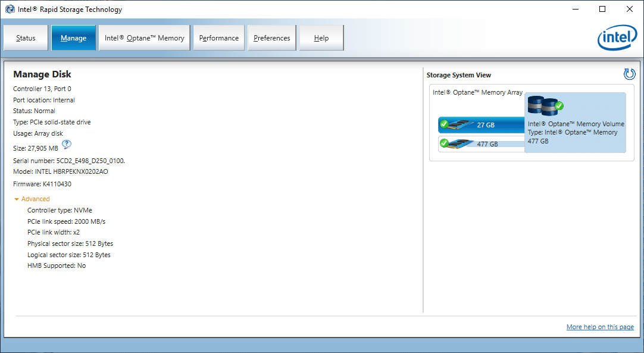Open the Preferences tab
This screenshot has width=644, height=353.
point(272,38)
